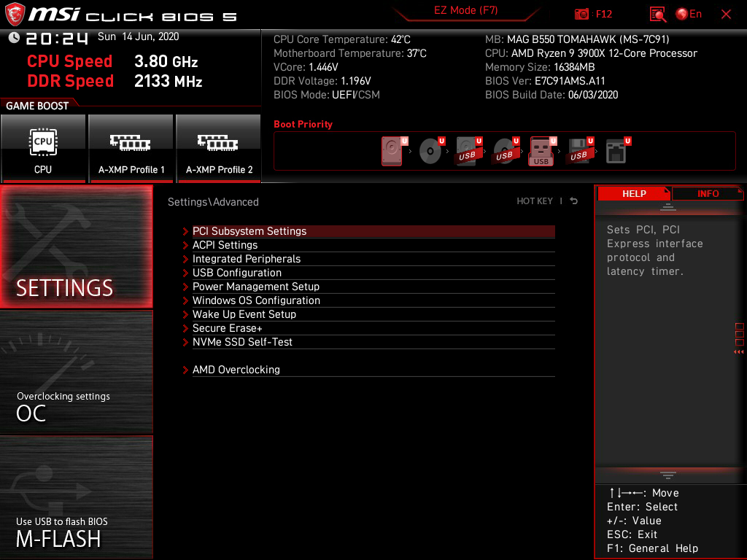Open Secure Erase+ entry
The image size is (747, 560).
click(x=373, y=328)
